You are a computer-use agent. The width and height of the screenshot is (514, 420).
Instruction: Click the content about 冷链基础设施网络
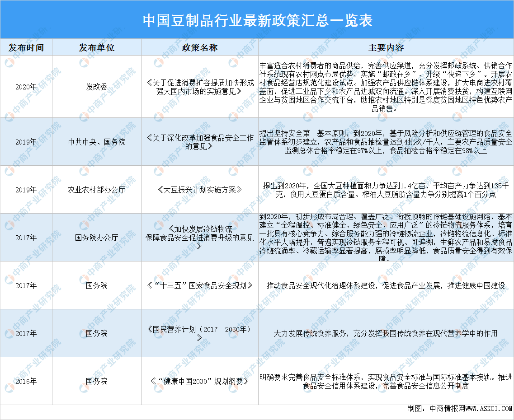(x=386, y=238)
